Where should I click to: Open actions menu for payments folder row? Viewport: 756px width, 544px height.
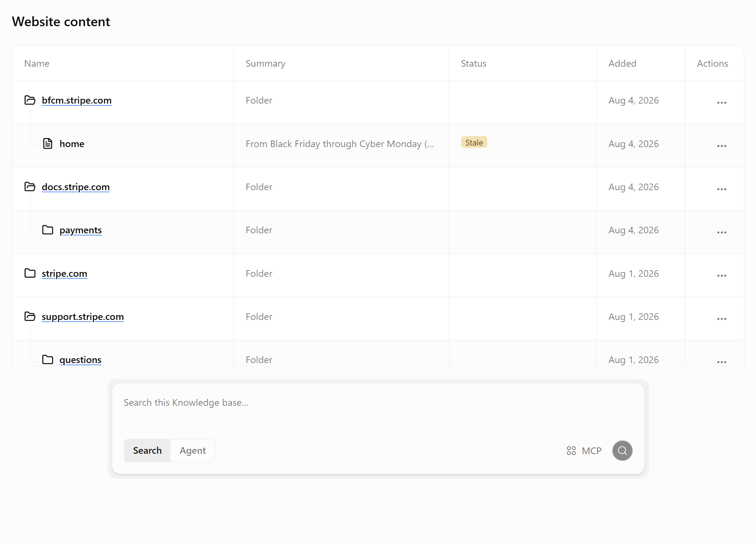point(722,232)
